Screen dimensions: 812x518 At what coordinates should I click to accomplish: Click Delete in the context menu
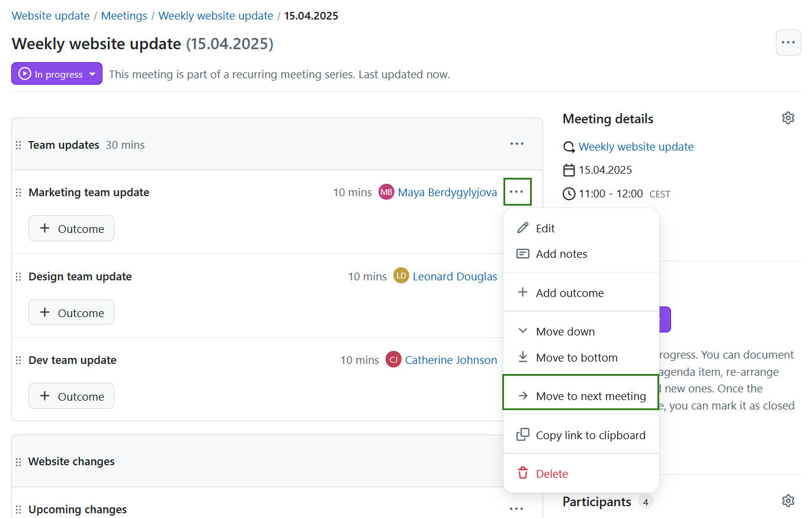pos(551,473)
